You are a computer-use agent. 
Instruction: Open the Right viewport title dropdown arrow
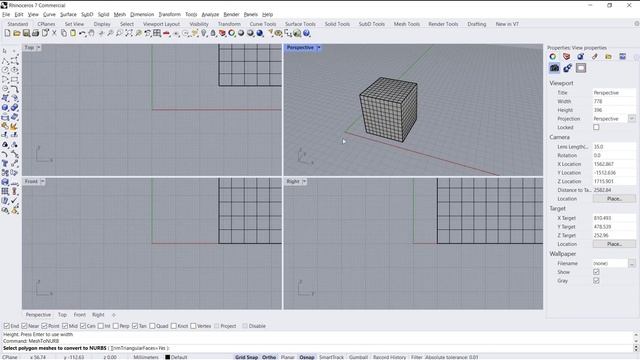coord(304,181)
